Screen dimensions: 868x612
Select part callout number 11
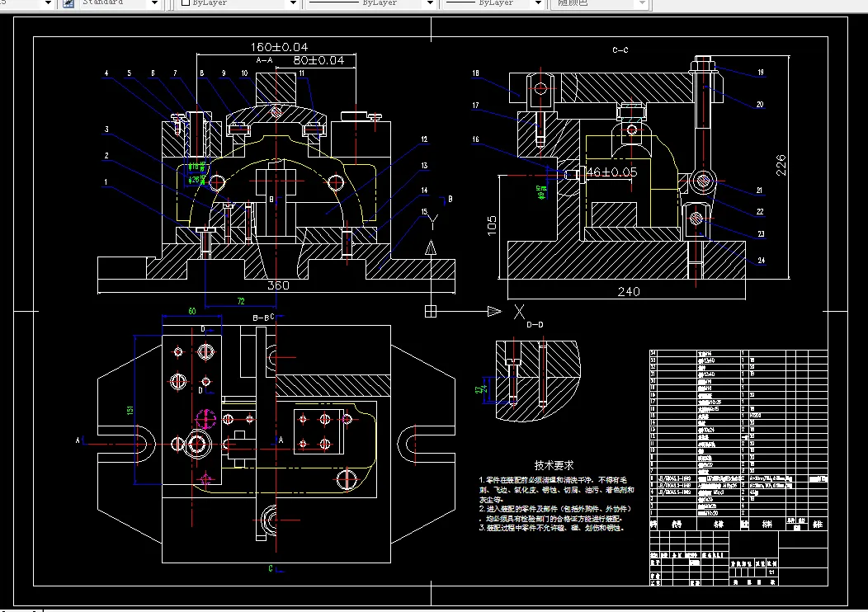point(302,73)
